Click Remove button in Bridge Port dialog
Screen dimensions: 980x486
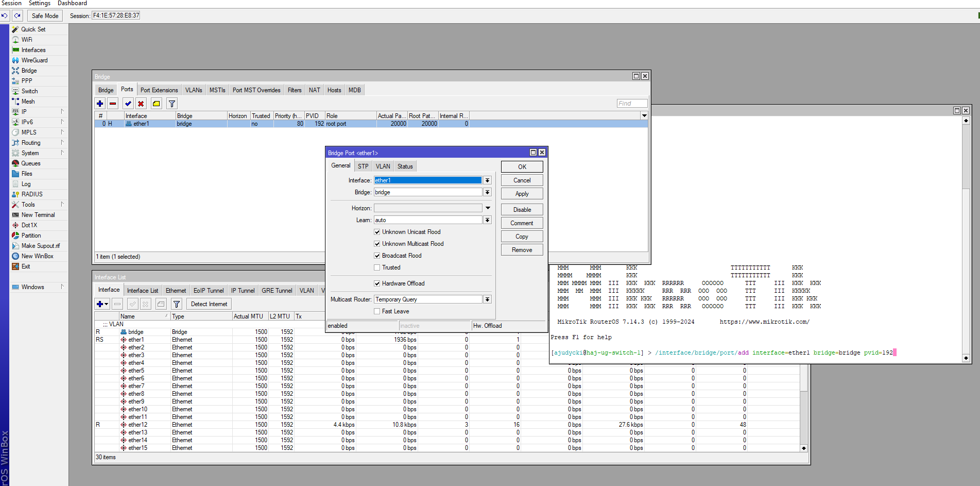pos(522,250)
